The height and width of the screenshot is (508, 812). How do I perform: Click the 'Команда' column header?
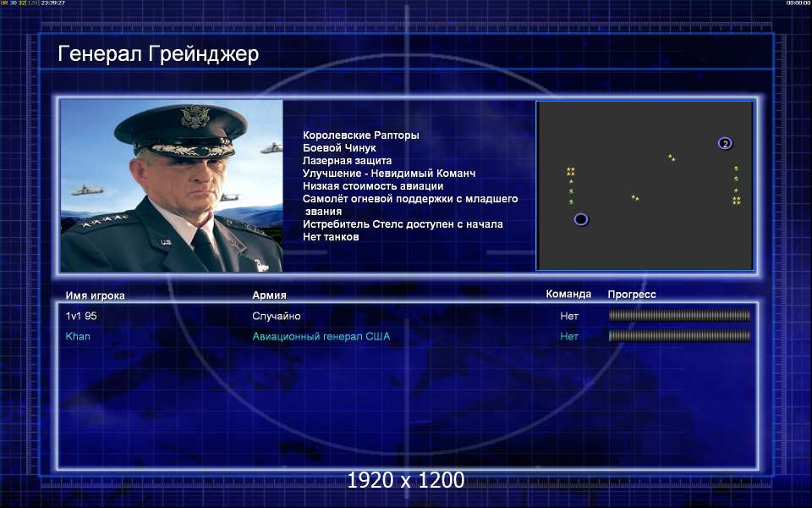(568, 294)
